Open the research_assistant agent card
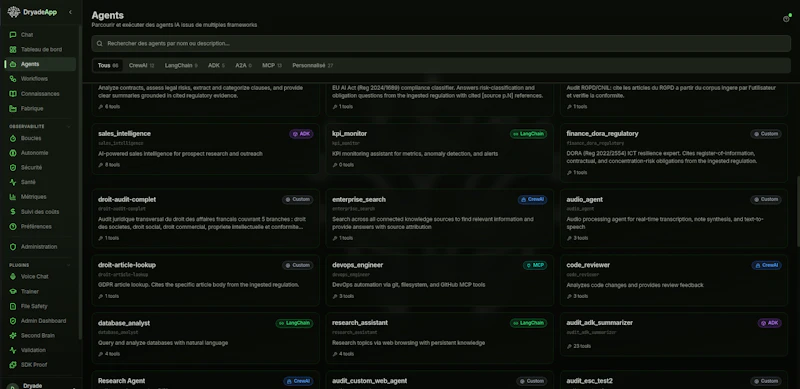This screenshot has height=389, width=800. [439, 338]
